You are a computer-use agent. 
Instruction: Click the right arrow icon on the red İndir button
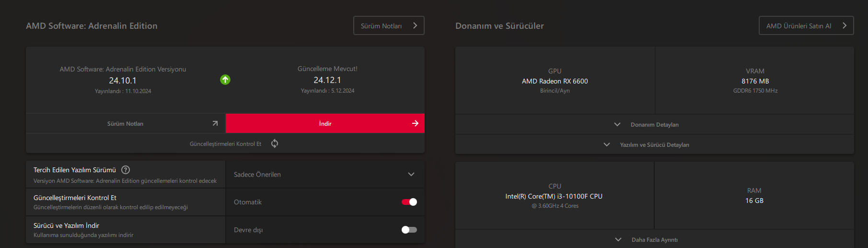(415, 123)
